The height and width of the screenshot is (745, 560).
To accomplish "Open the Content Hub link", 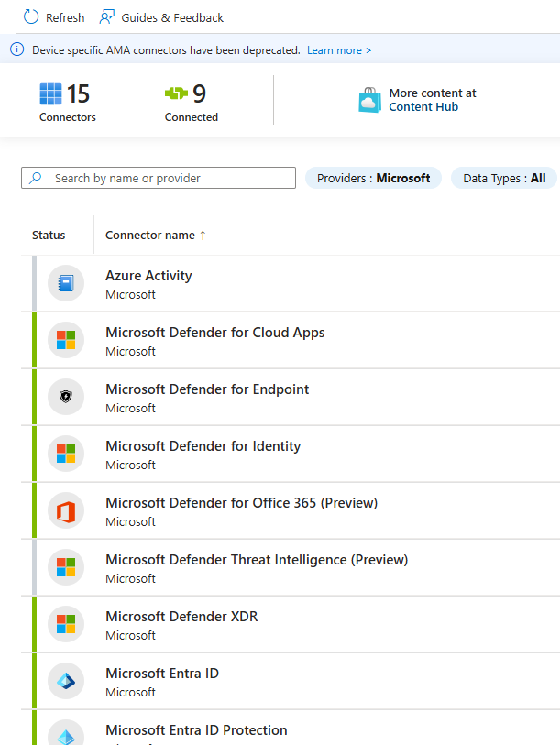I will pyautogui.click(x=423, y=107).
